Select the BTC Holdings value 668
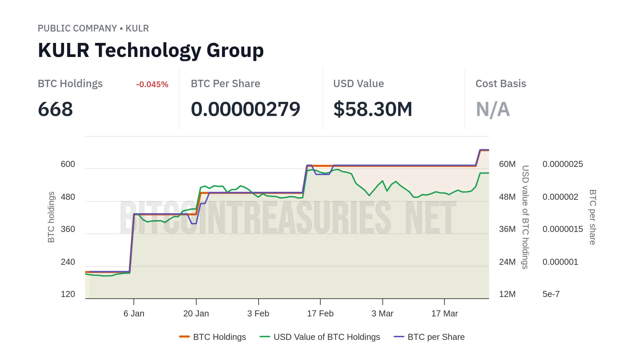This screenshot has width=644, height=362. [55, 109]
